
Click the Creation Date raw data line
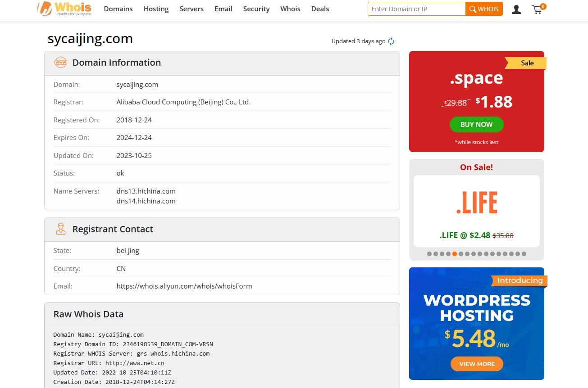(x=114, y=382)
